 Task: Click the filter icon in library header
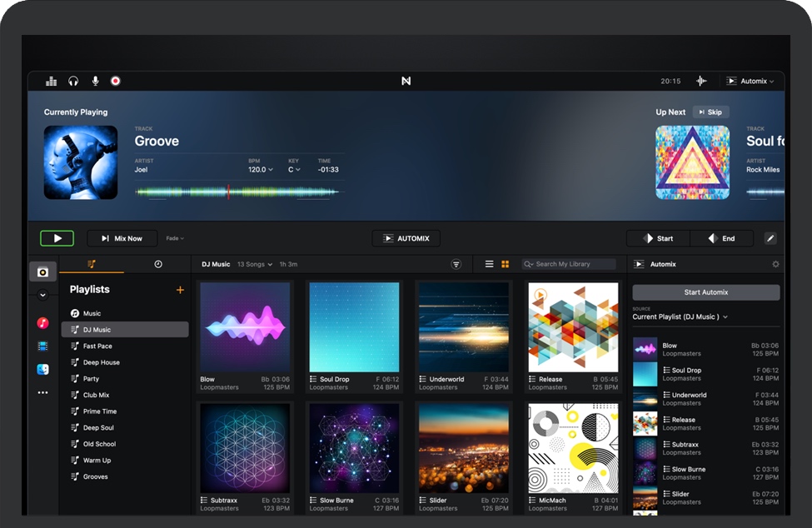456,265
